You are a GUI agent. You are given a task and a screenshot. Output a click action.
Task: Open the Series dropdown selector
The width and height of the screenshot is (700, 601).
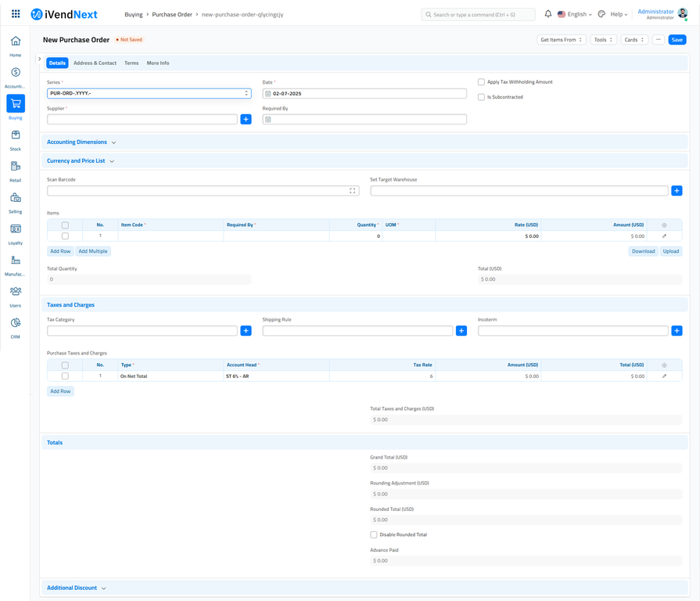point(149,93)
